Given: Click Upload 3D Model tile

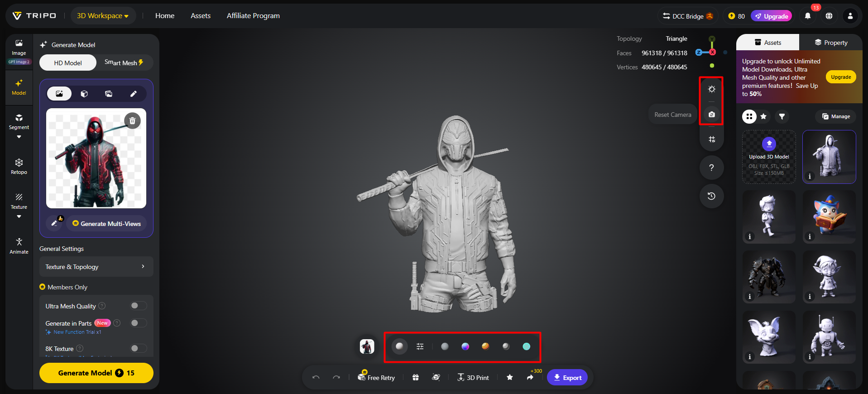Looking at the screenshot, I should pyautogui.click(x=769, y=157).
